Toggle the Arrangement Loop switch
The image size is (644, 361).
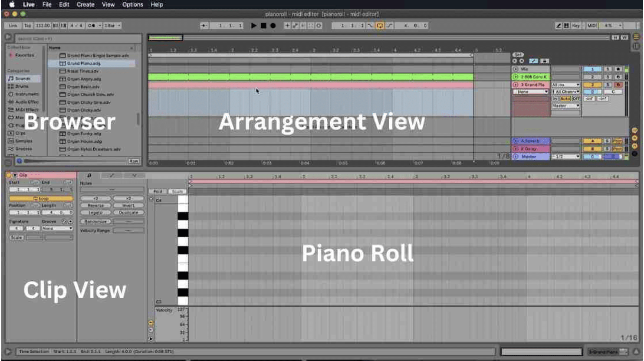380,26
